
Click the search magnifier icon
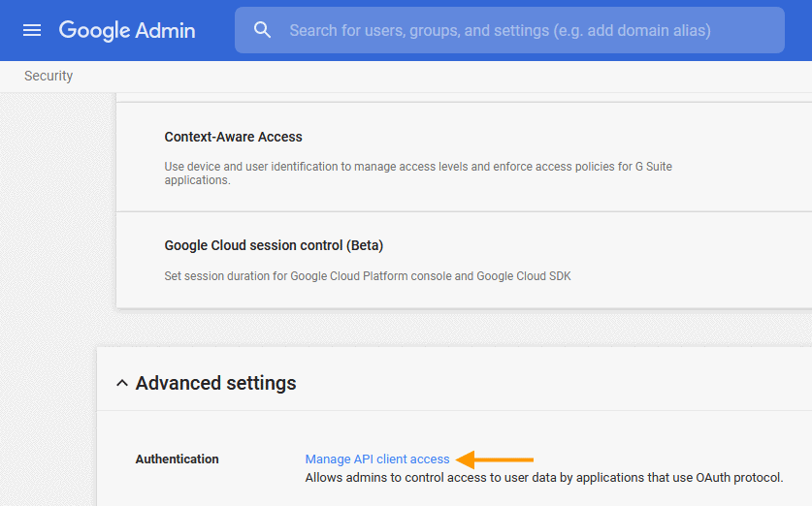(x=262, y=30)
